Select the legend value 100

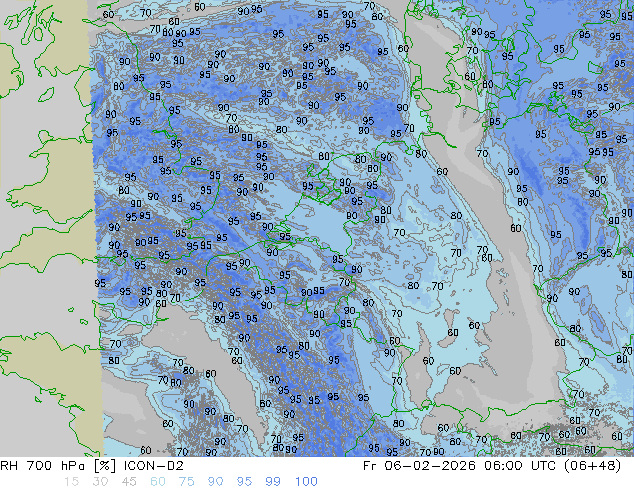(306, 482)
